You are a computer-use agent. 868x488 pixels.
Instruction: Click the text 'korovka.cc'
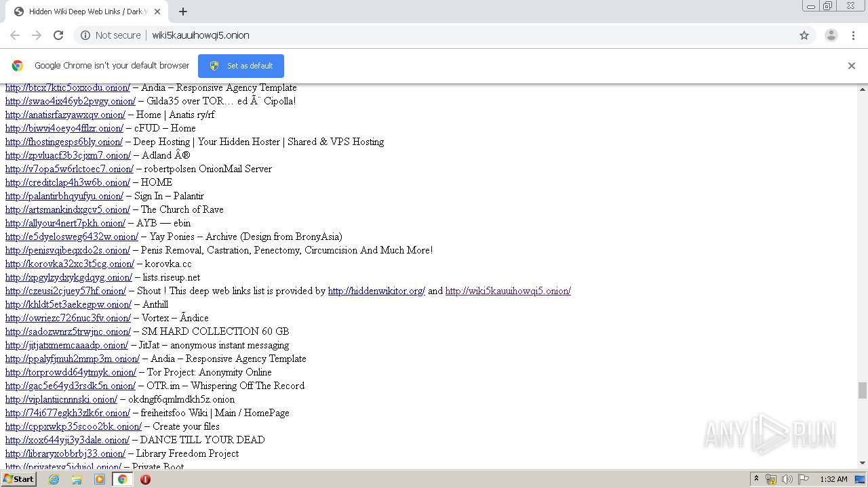[x=168, y=264]
